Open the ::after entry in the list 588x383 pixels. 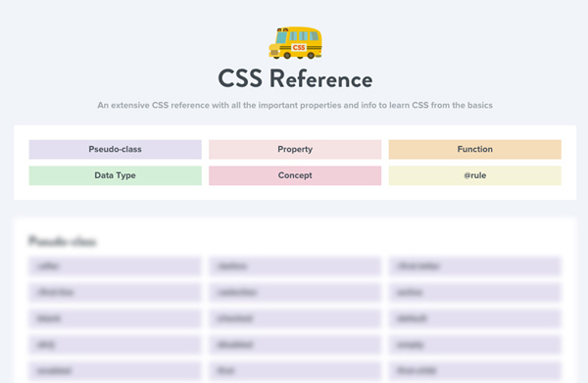(x=115, y=266)
